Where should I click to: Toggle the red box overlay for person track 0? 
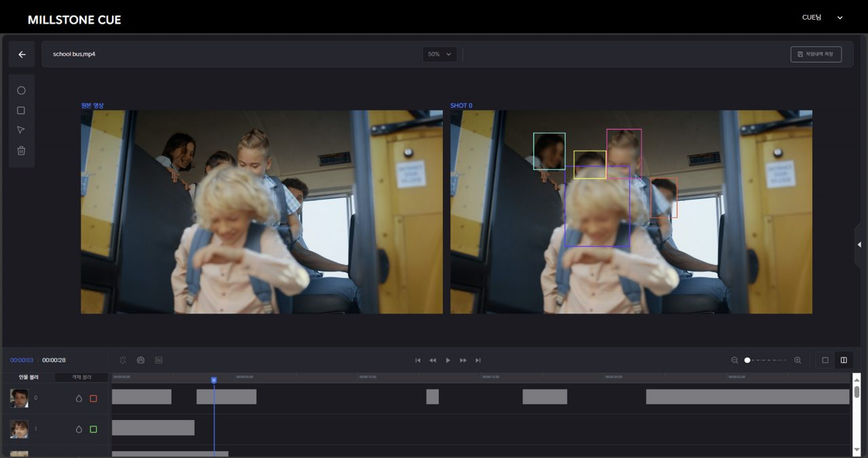(93, 398)
